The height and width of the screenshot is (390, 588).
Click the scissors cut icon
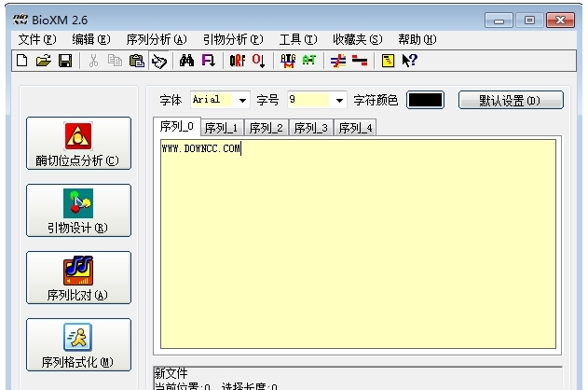click(93, 61)
